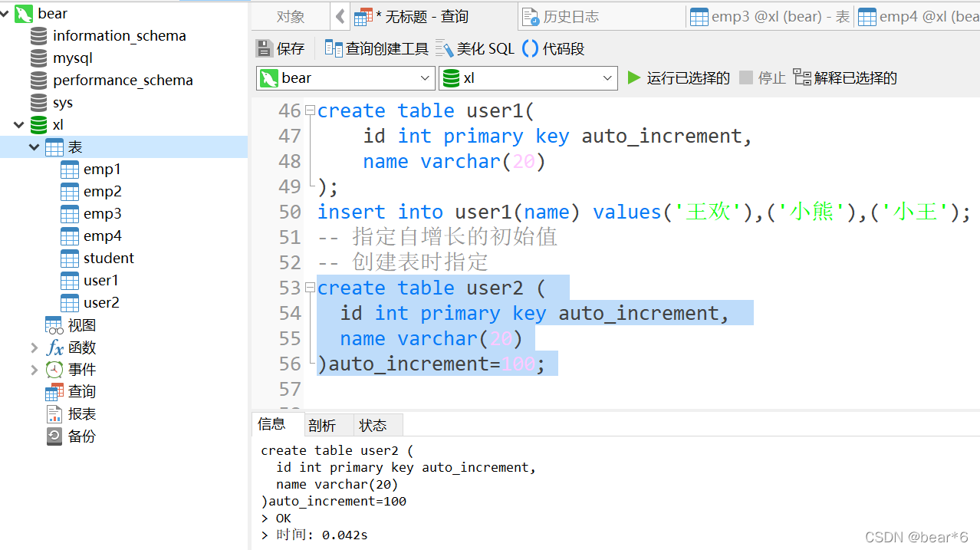
Task: Select the information_schema database icon
Action: click(38, 36)
